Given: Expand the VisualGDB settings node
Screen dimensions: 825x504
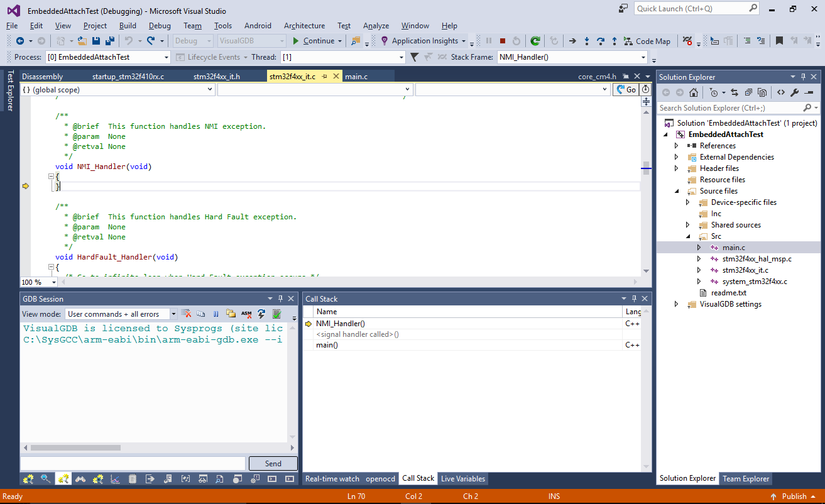Looking at the screenshot, I should click(677, 304).
